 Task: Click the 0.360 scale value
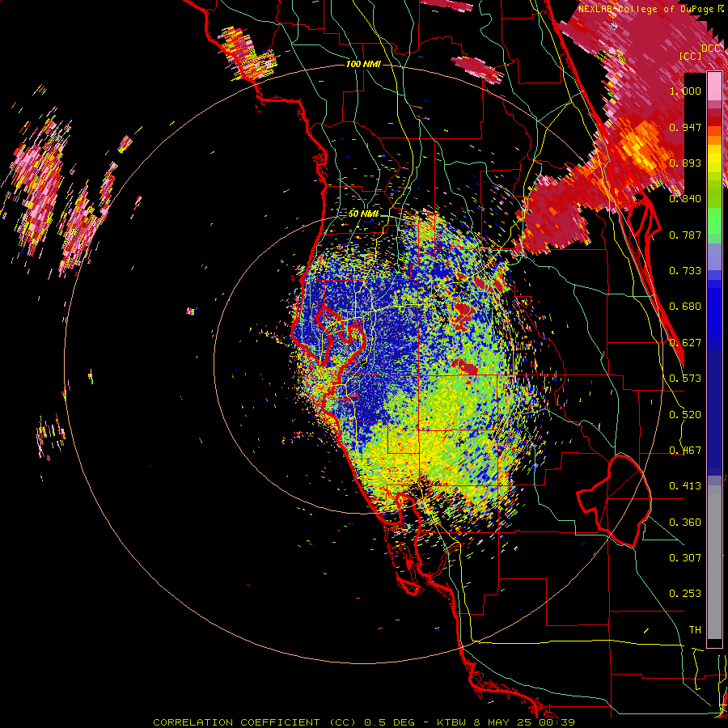point(685,523)
